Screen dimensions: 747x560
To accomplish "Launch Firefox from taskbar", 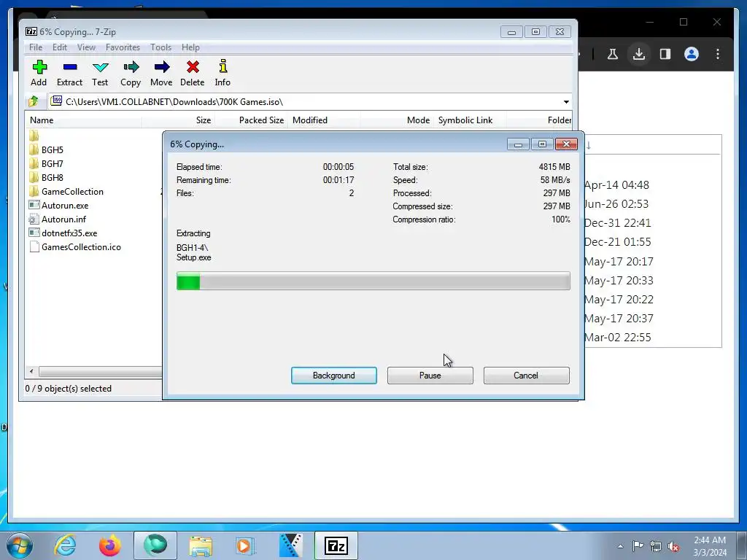I will pos(110,545).
